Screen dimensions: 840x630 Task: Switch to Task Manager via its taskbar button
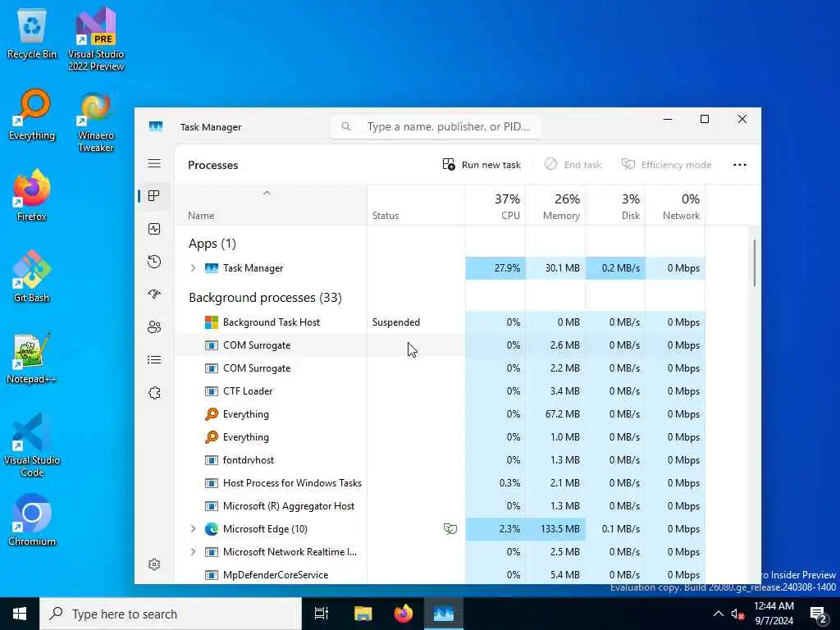[x=444, y=614]
